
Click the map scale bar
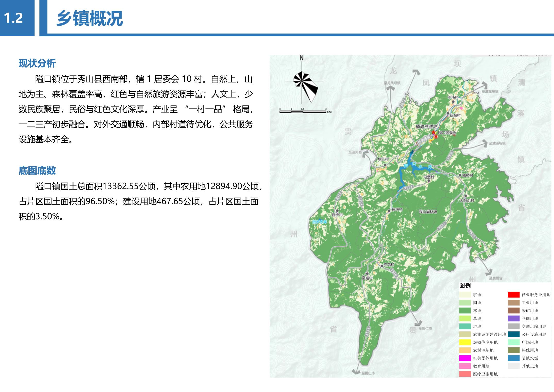click(303, 111)
